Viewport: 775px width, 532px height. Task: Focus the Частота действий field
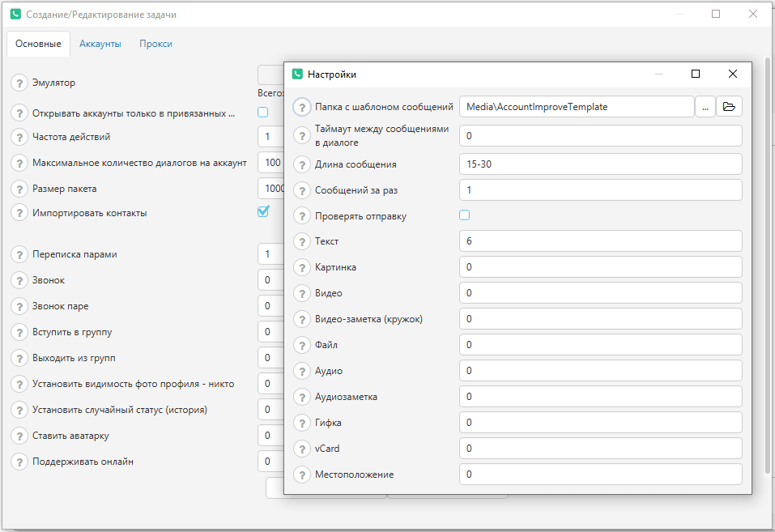(270, 137)
